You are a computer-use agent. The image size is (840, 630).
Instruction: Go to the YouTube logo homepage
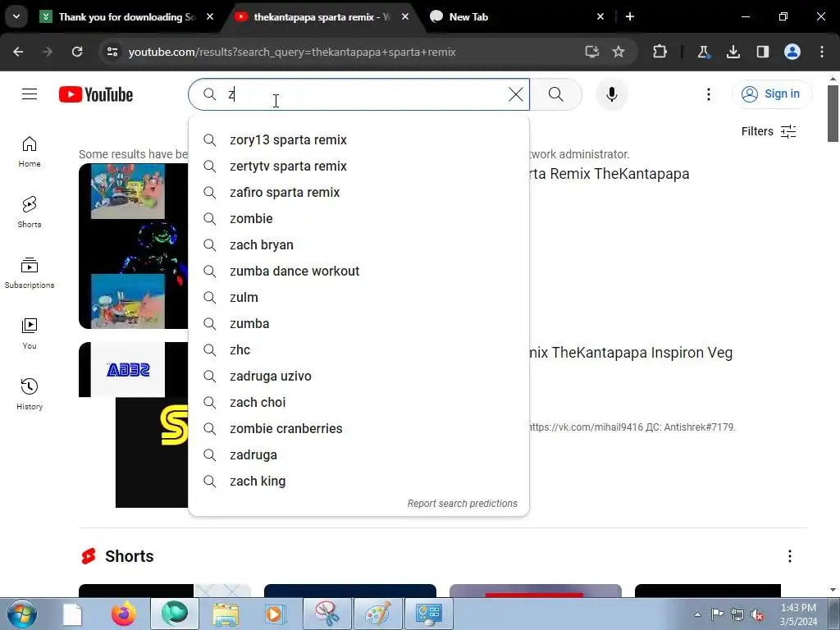point(96,94)
